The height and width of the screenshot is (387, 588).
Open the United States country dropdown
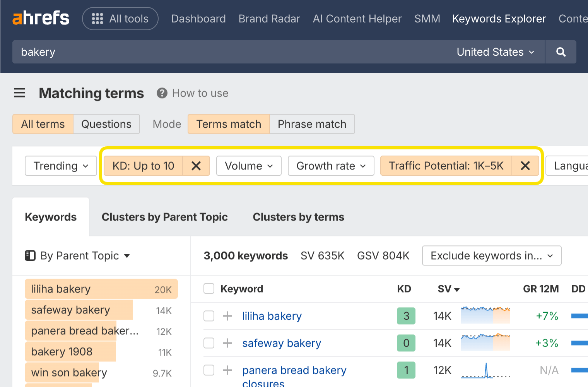pyautogui.click(x=496, y=51)
